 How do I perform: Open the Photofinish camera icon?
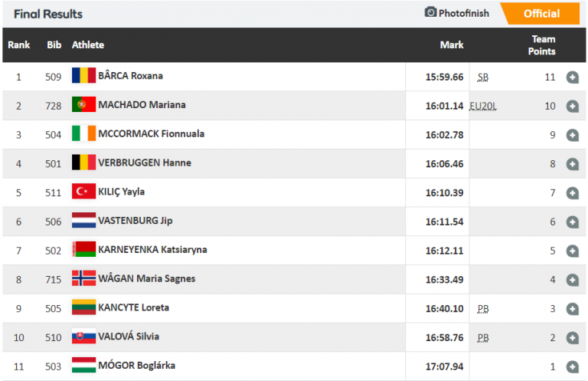pyautogui.click(x=430, y=13)
